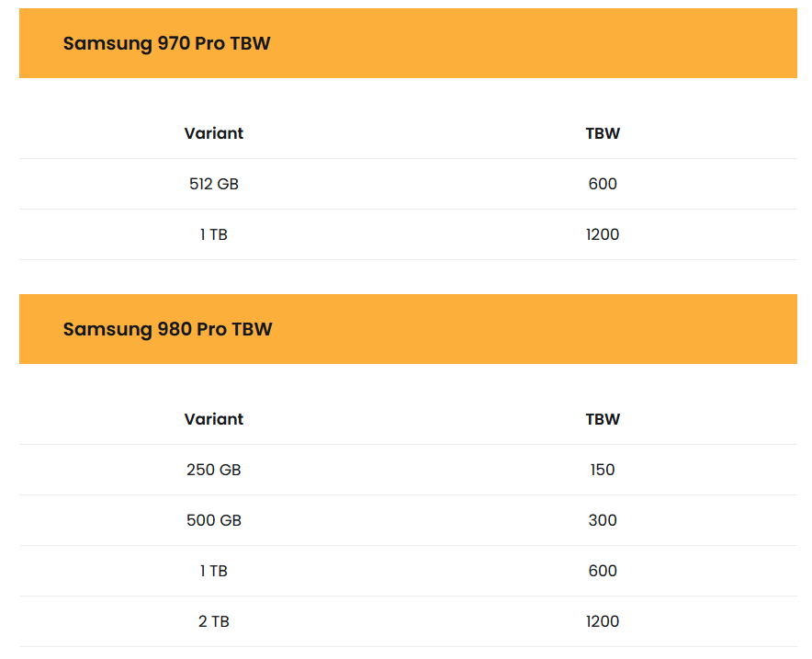This screenshot has width=812, height=659.
Task: Click the Variant header in 980 Pro table
Action: 213,419
